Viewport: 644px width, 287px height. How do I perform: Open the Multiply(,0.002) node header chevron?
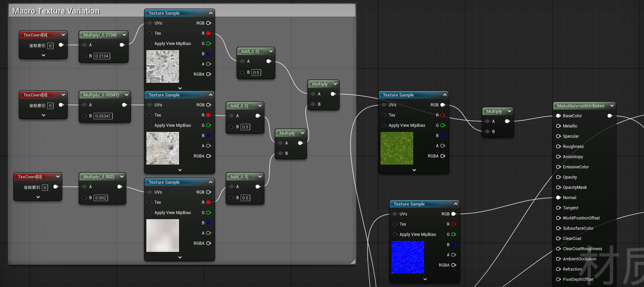[x=122, y=177]
